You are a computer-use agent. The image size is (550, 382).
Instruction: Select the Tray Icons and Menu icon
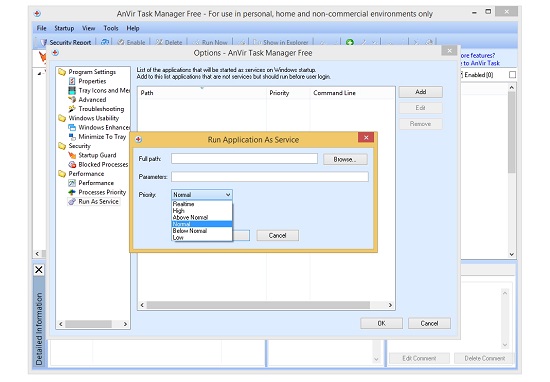72,91
